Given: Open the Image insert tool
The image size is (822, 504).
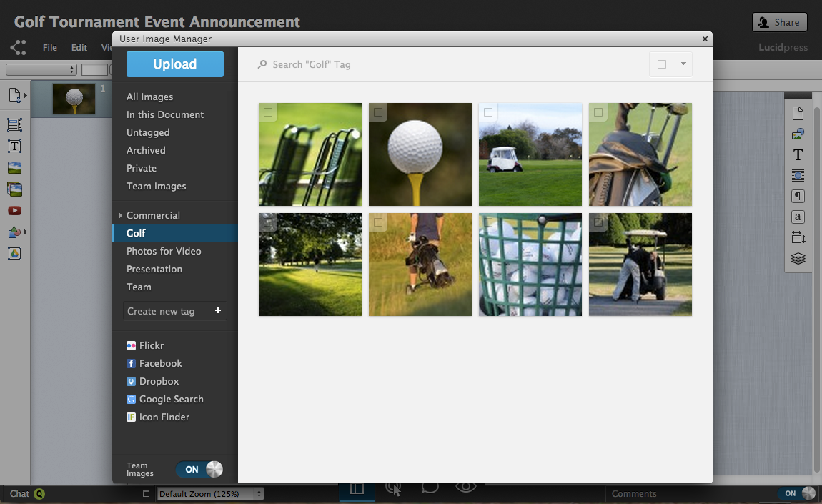Looking at the screenshot, I should (14, 167).
